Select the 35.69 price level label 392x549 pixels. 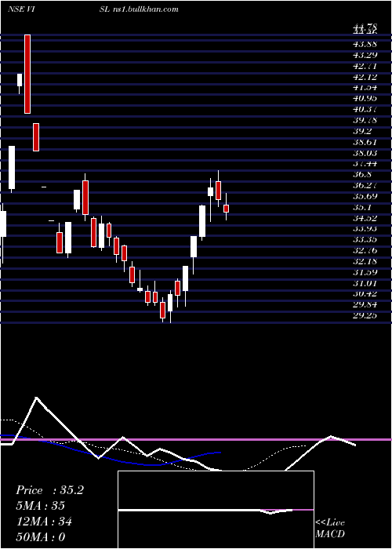(x=365, y=196)
